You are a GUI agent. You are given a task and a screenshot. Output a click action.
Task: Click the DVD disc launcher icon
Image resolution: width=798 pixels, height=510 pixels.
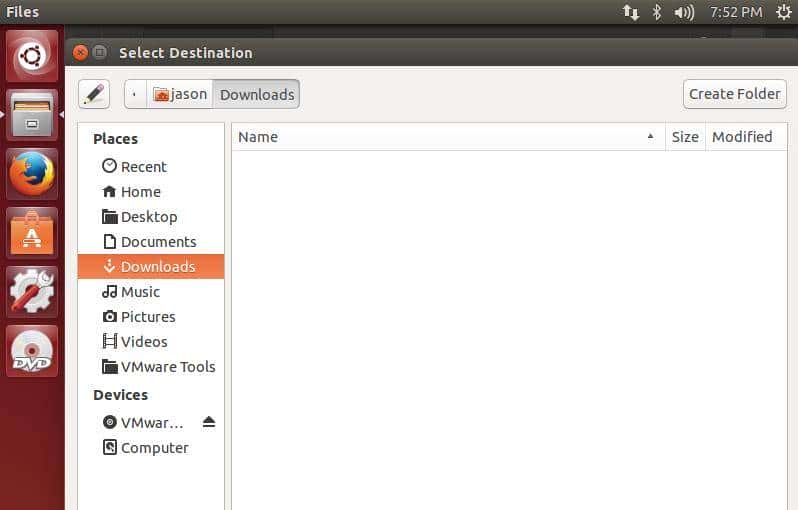32,351
